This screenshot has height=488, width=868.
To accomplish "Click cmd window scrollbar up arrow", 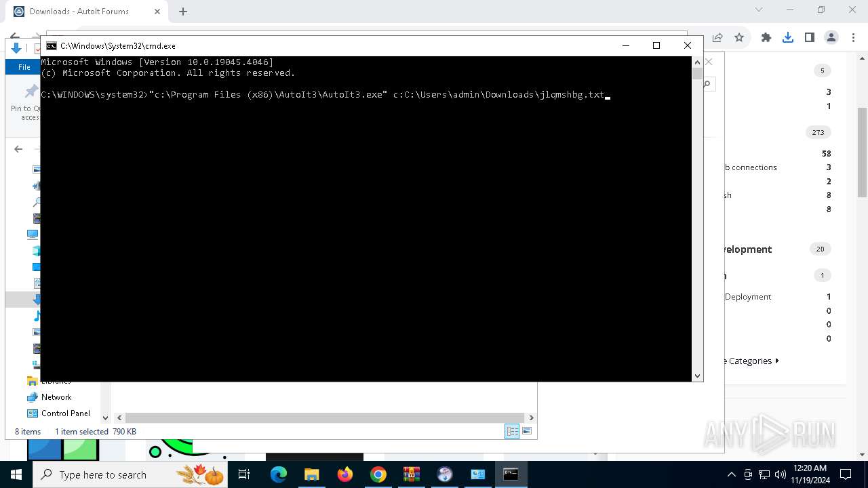I will tap(697, 62).
